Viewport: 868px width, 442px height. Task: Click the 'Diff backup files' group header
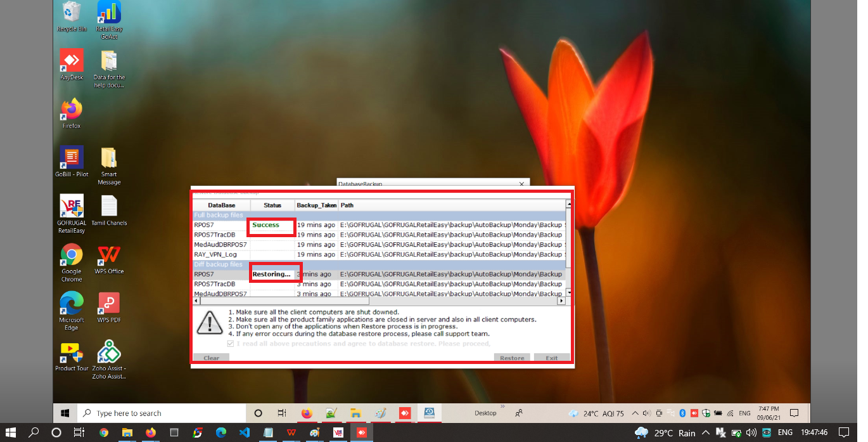(x=379, y=264)
